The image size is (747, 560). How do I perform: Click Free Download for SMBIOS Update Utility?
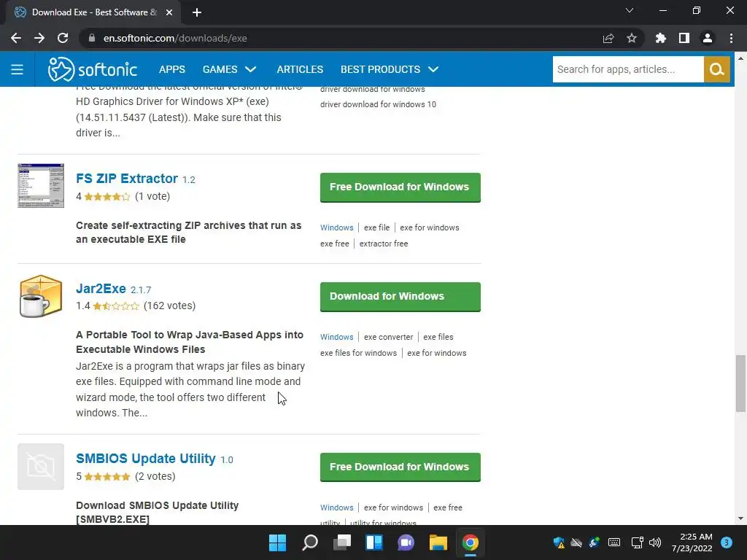tap(400, 467)
